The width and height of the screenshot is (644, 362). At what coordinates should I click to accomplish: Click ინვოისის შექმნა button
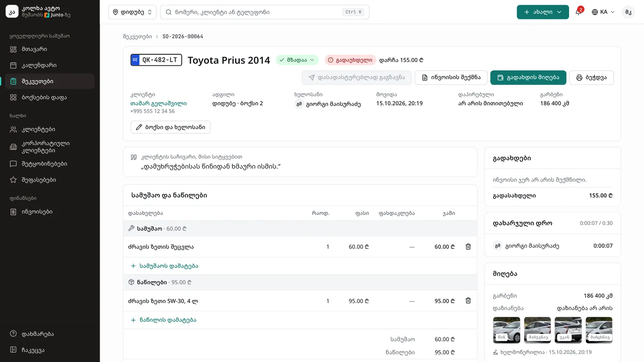(451, 78)
